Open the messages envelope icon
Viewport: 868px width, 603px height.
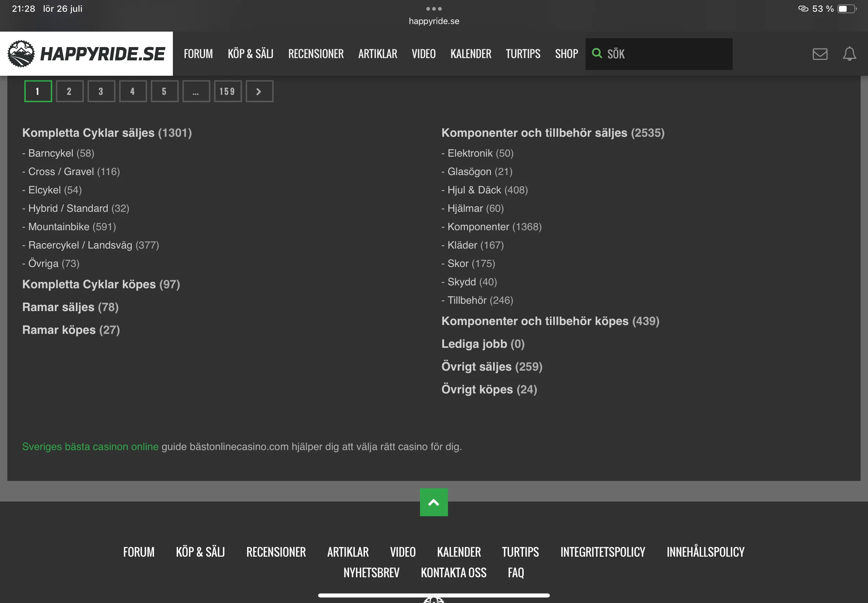[819, 54]
